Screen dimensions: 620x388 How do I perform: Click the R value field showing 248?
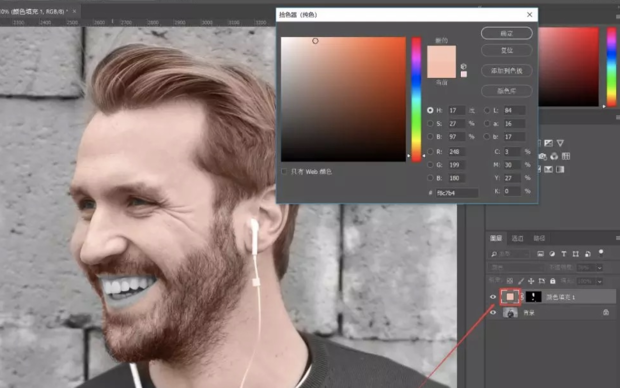(x=457, y=151)
